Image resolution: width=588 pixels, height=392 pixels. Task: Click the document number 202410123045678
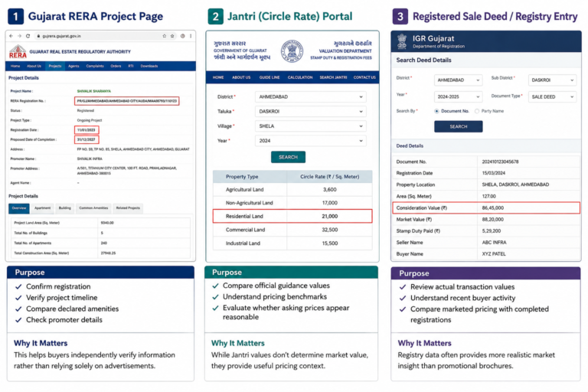tap(500, 162)
